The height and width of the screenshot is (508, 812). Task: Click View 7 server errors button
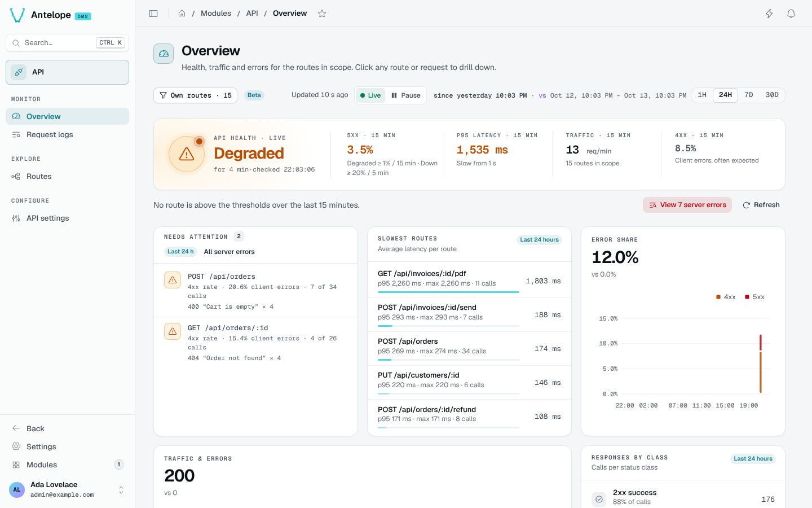coord(687,205)
